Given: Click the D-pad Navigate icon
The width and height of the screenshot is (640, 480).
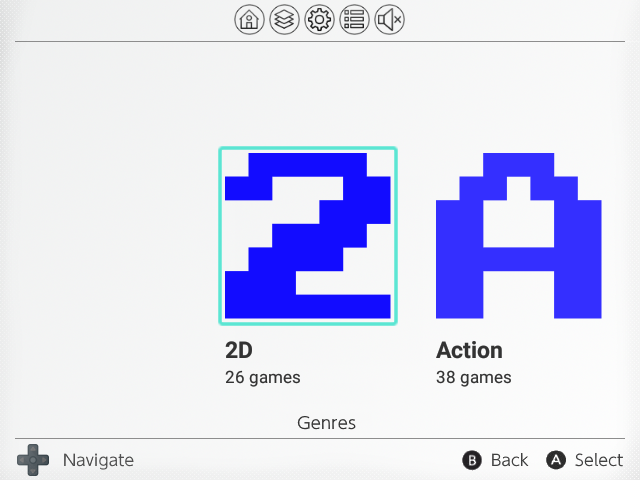Looking at the screenshot, I should coord(33,460).
